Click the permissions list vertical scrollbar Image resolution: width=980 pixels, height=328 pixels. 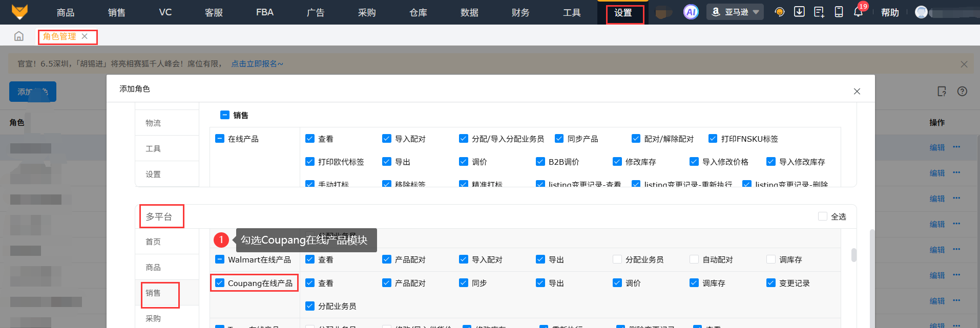coord(853,255)
